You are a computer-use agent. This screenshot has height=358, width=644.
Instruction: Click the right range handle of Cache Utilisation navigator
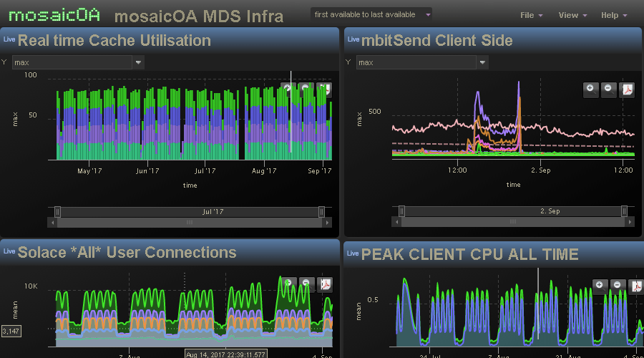click(321, 212)
